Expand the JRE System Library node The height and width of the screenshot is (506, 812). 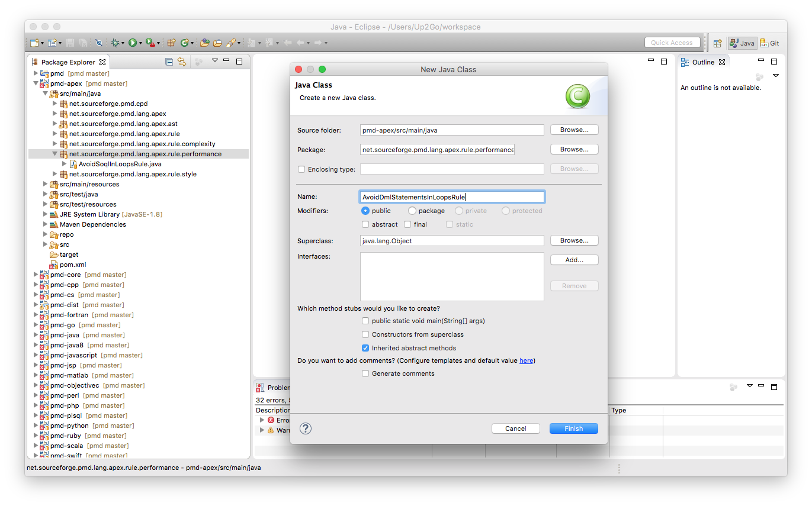45,214
